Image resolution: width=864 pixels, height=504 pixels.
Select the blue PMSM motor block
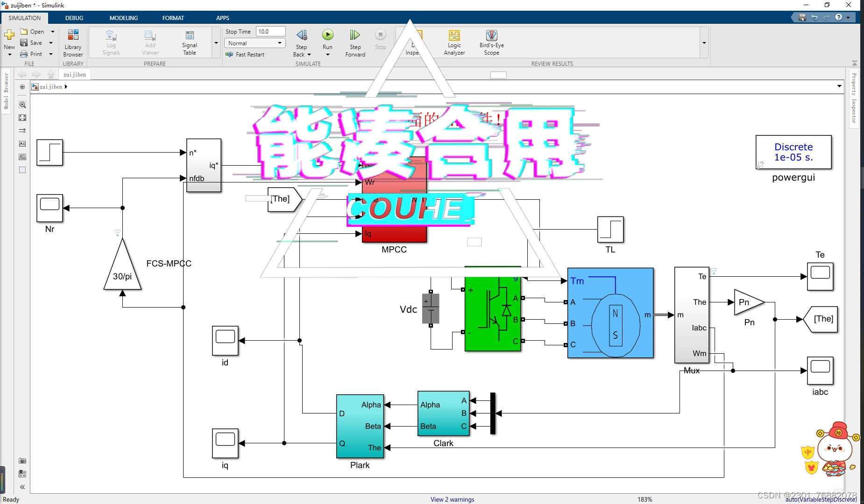[610, 313]
